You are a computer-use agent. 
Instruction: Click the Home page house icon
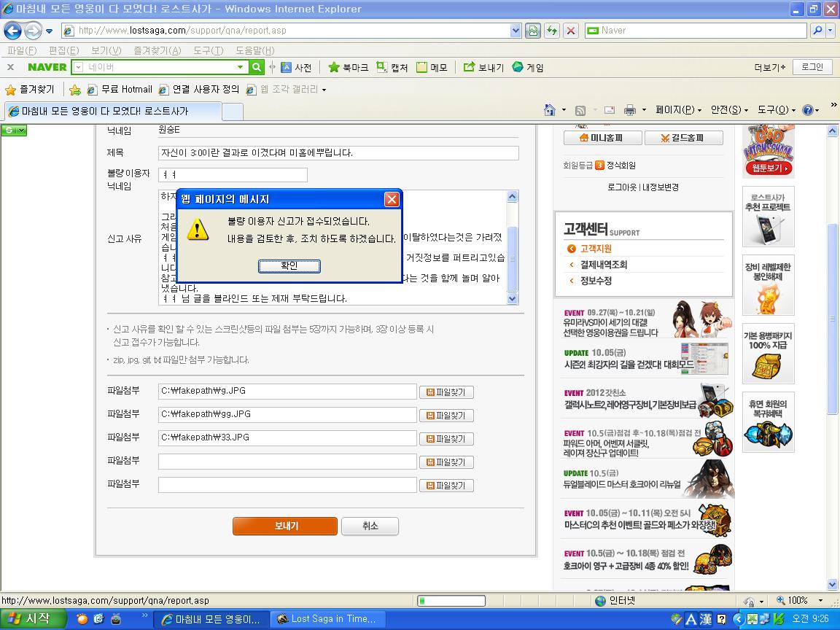click(x=550, y=110)
